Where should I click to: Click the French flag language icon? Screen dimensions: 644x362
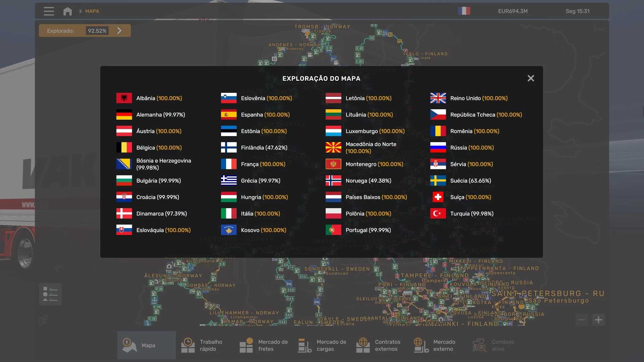(464, 11)
